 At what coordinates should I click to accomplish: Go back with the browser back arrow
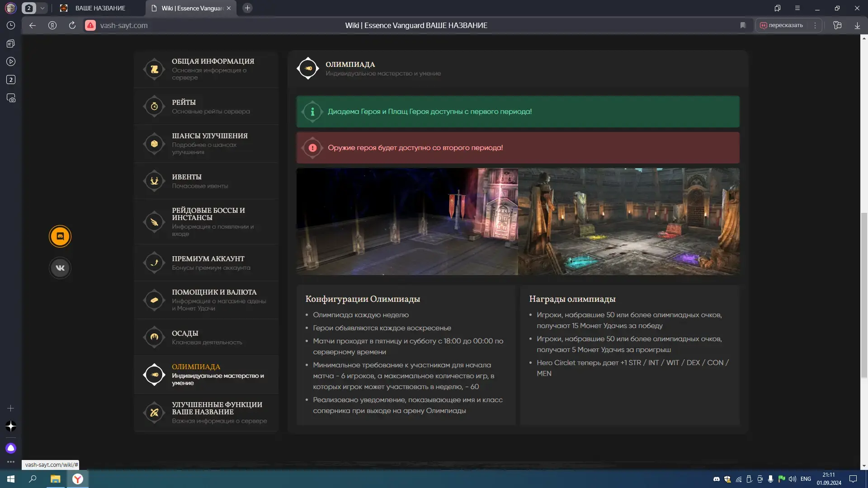[33, 25]
